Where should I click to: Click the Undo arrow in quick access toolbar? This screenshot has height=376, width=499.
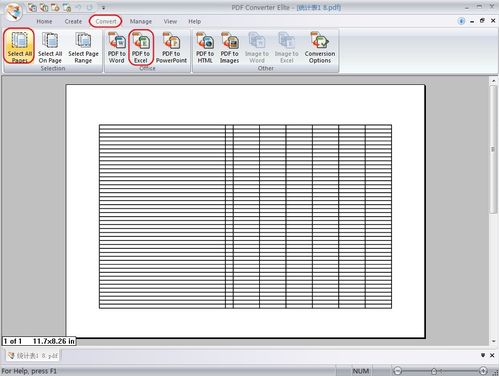(79, 7)
